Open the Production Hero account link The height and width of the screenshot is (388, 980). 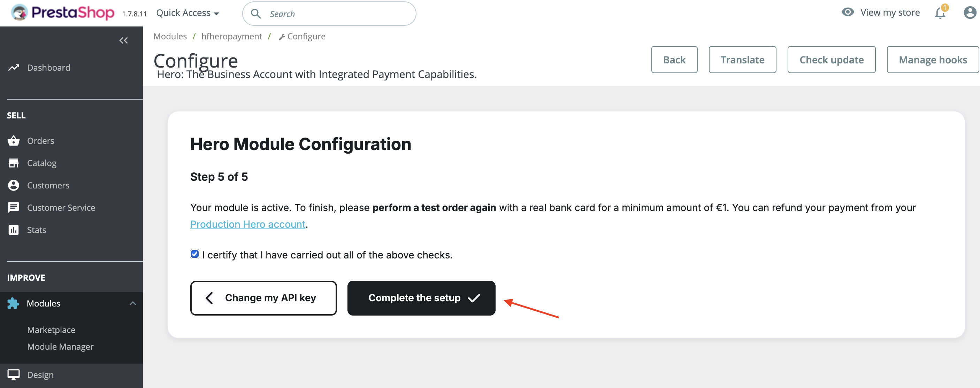coord(248,224)
